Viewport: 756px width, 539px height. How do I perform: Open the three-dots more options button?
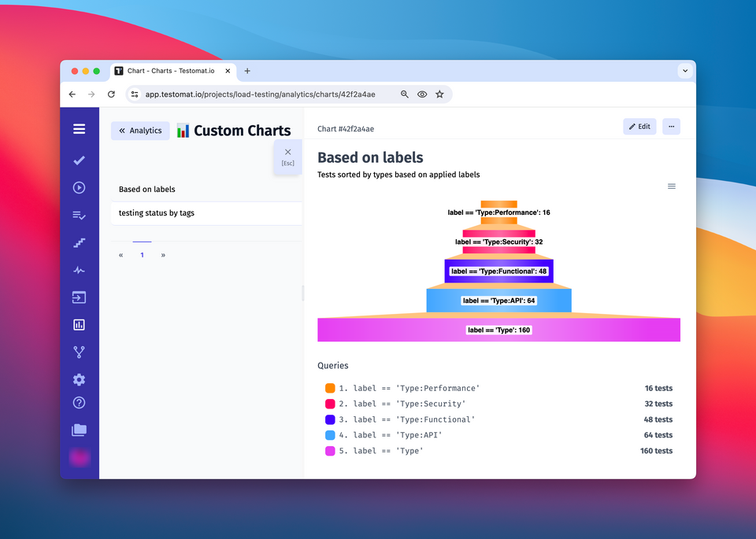671,127
